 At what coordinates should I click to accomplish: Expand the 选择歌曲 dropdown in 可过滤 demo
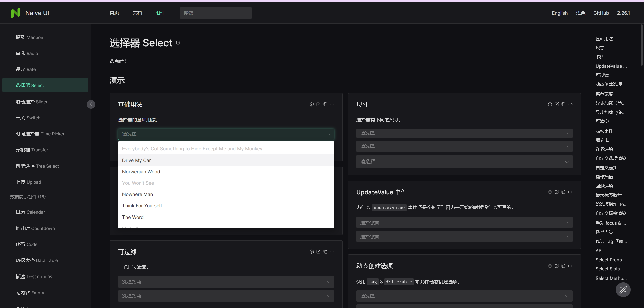click(226, 282)
